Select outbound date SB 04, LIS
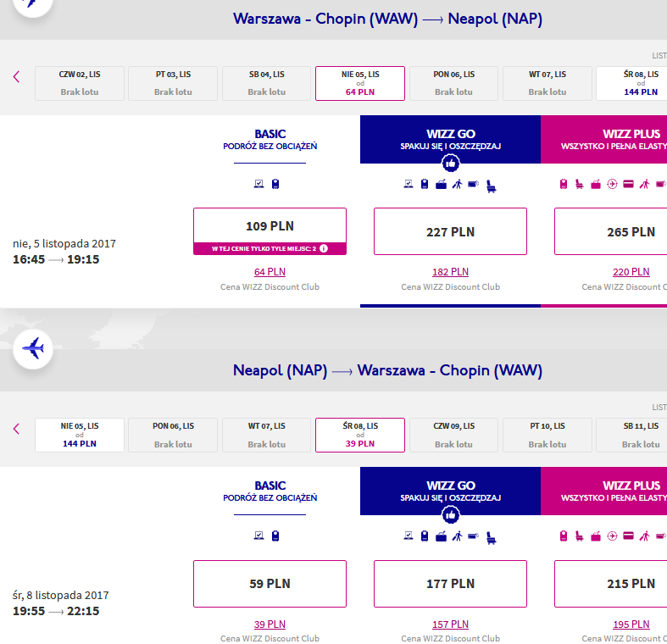 (267, 83)
